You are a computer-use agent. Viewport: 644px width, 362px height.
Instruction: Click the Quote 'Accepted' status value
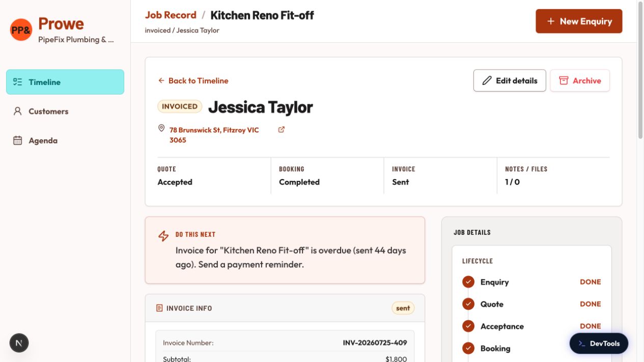175,182
